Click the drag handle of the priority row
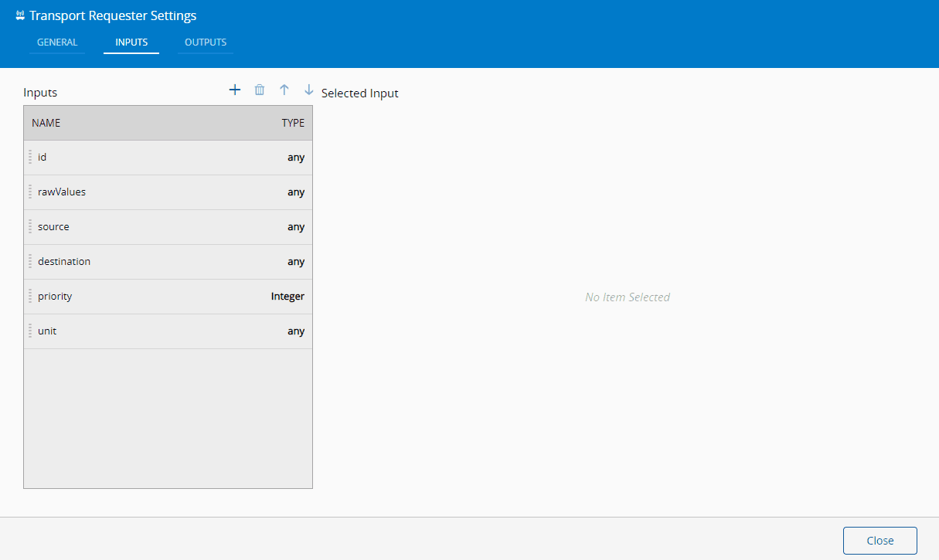Image resolution: width=939 pixels, height=560 pixels. pyautogui.click(x=30, y=297)
